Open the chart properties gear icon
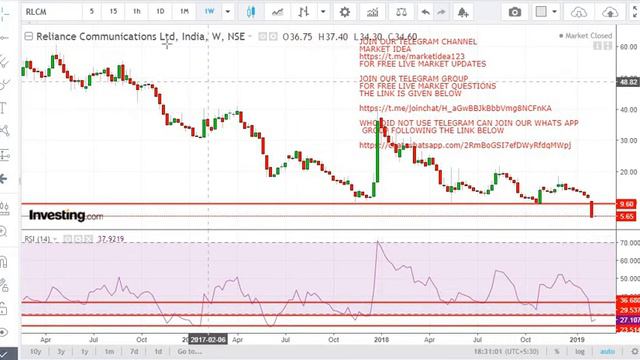Screen dimensions: 640x360 click(345, 12)
